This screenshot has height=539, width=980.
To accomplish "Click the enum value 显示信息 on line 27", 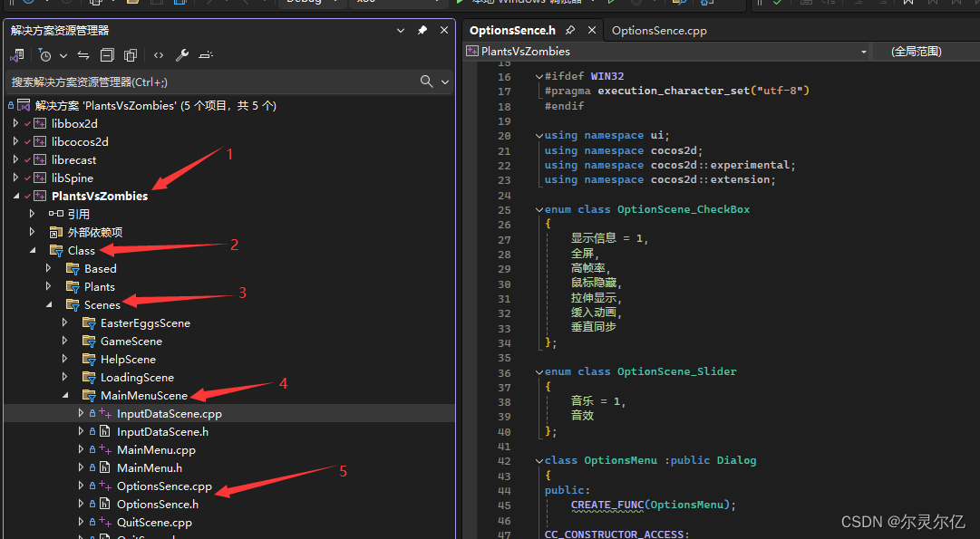I will (593, 238).
